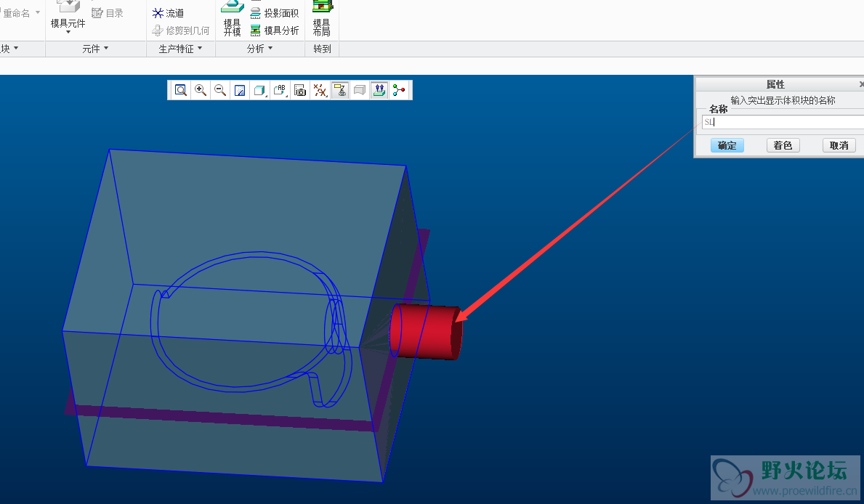The width and height of the screenshot is (864, 504).
Task: Toggle spin center display icon
Action: pos(398,90)
